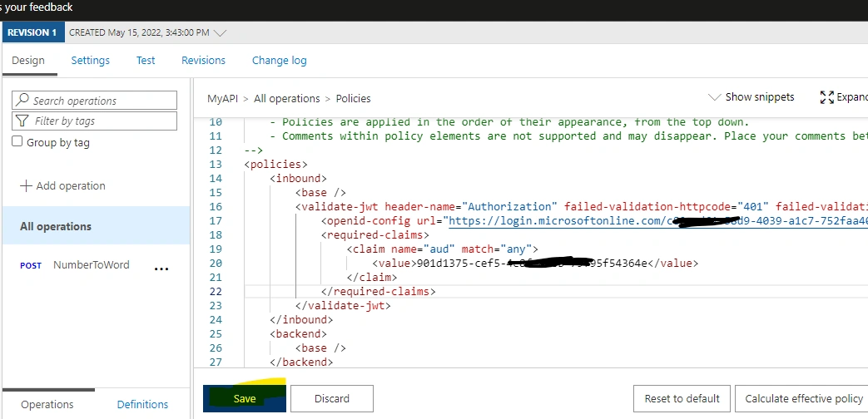Screen dimensions: 868x419
Task: Expand the revision created-date dropdown chevron
Action: pyautogui.click(x=220, y=32)
